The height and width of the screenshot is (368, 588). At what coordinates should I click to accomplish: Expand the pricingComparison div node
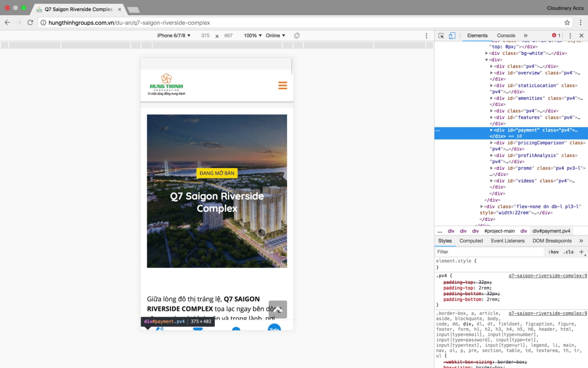point(492,143)
